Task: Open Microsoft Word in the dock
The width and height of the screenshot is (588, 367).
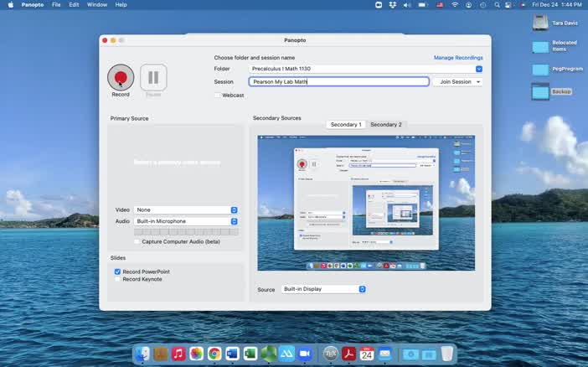Action: click(232, 354)
